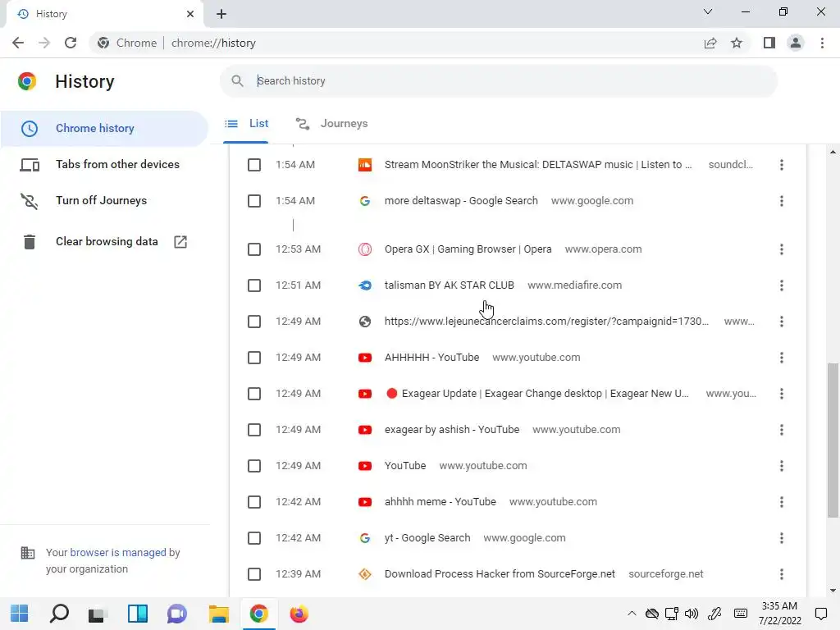
Task: Reload the history page
Action: click(71, 43)
